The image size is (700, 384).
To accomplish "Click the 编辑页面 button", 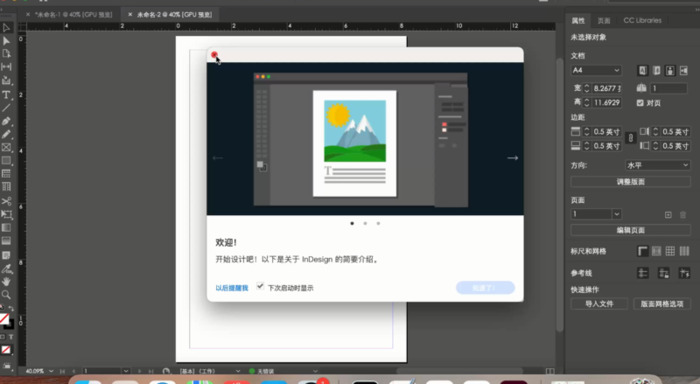I will pyautogui.click(x=630, y=230).
